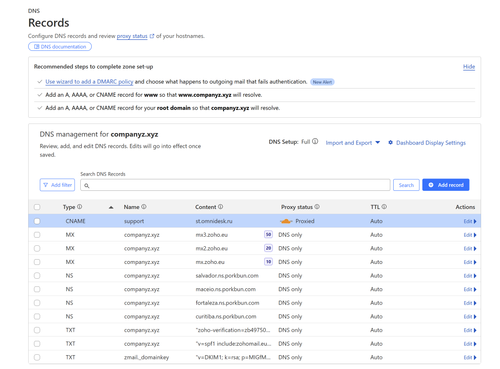Click the Content column info icon
The image size is (500, 369).
pyautogui.click(x=220, y=207)
